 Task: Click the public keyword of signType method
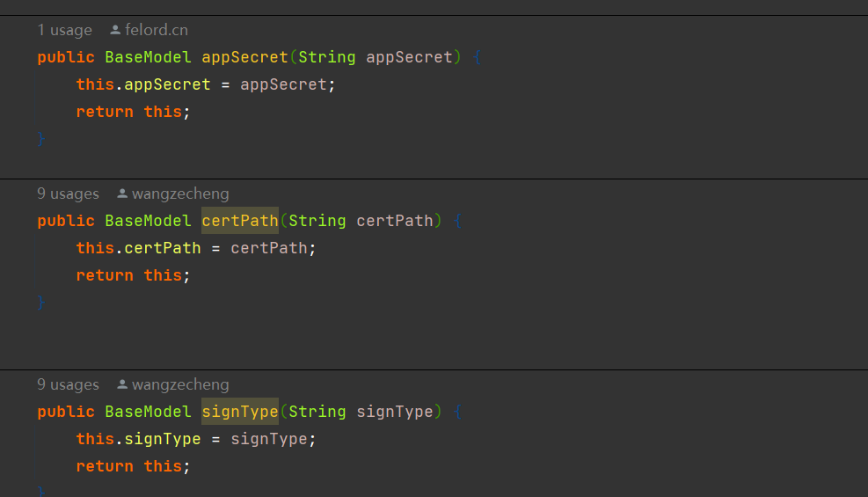point(65,412)
